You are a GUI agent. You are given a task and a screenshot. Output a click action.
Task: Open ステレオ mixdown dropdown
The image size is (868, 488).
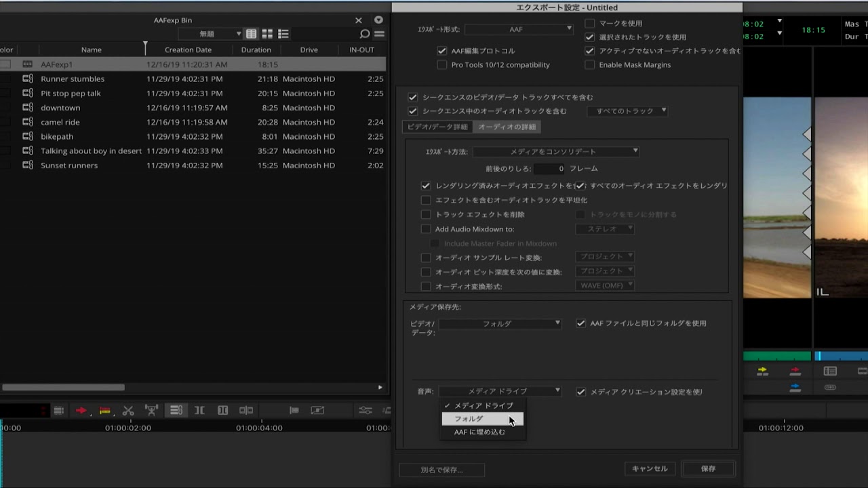(605, 229)
